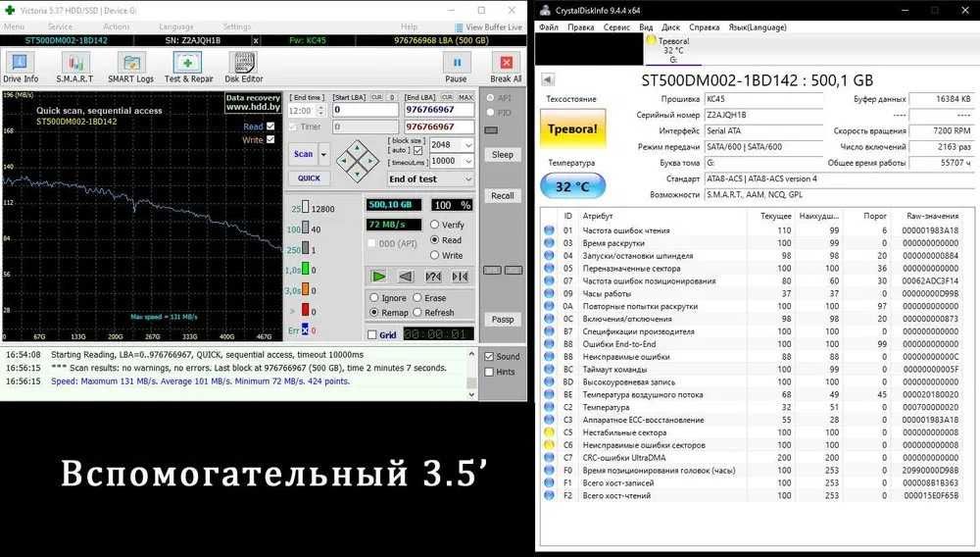Click the QUICK scan button
This screenshot has height=557, width=980.
309,178
